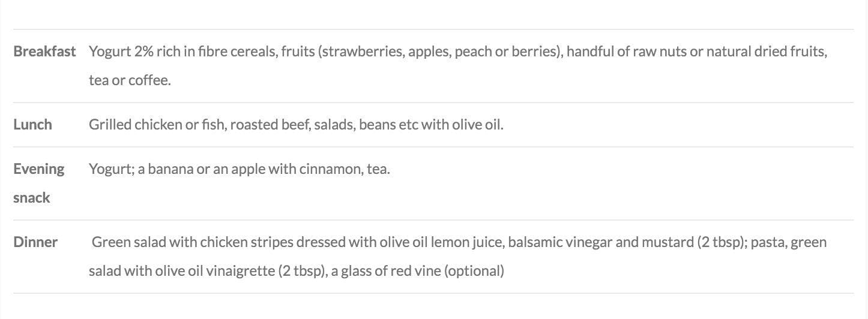Image resolution: width=868 pixels, height=319 pixels.
Task: Click 'peach or berries' in the breakfast row
Action: [506, 52]
